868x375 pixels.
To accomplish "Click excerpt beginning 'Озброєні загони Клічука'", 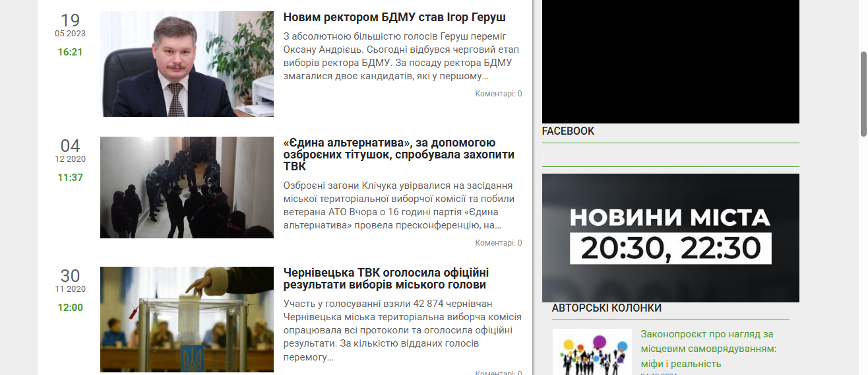I will pos(400,205).
